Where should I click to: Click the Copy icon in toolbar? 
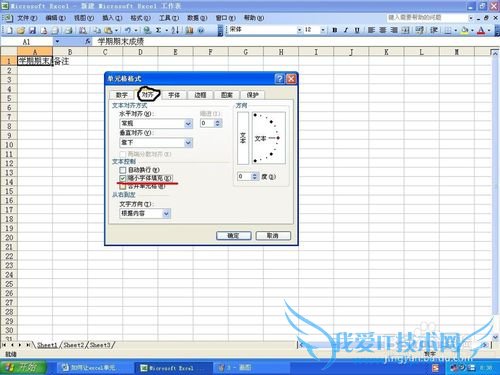click(97, 30)
